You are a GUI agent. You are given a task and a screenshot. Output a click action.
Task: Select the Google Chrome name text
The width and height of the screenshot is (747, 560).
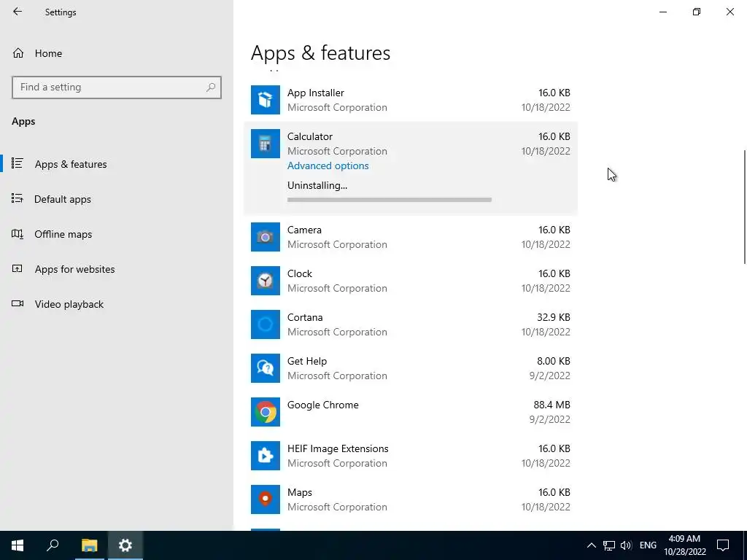[323, 405]
